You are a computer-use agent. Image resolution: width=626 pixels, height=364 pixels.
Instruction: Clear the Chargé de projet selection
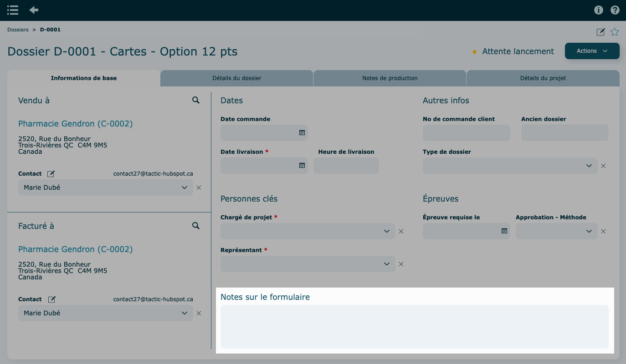pos(401,231)
